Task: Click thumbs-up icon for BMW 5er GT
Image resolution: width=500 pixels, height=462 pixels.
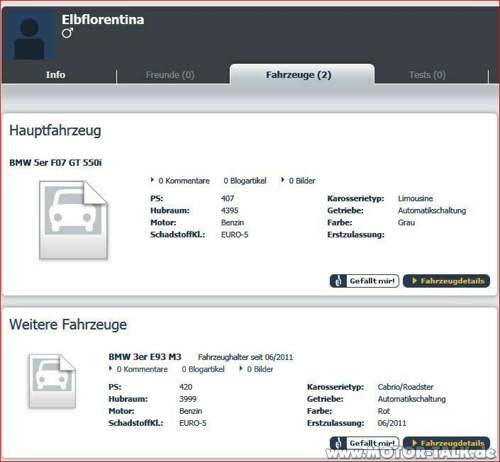Action: [338, 281]
